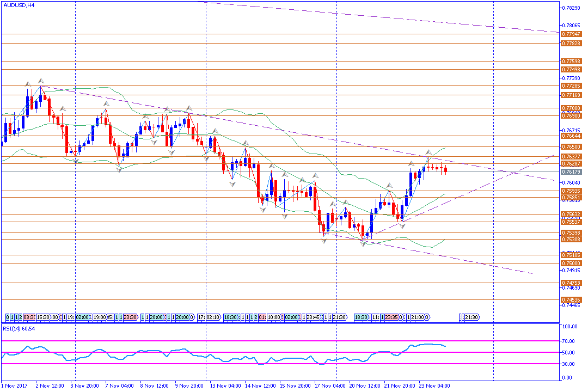The image size is (588, 392).
Task: Click the 0.75105 level label
Action: 571,255
